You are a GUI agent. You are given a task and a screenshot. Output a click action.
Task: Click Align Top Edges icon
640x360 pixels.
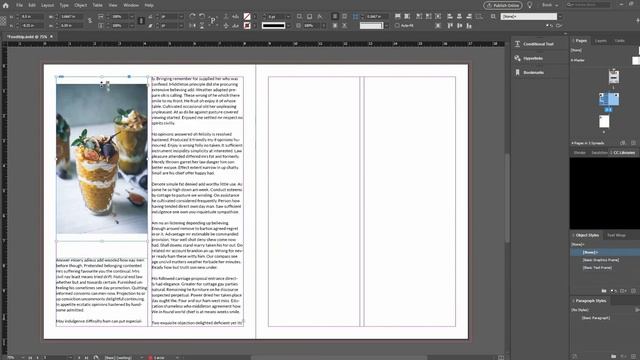(x=450, y=25)
